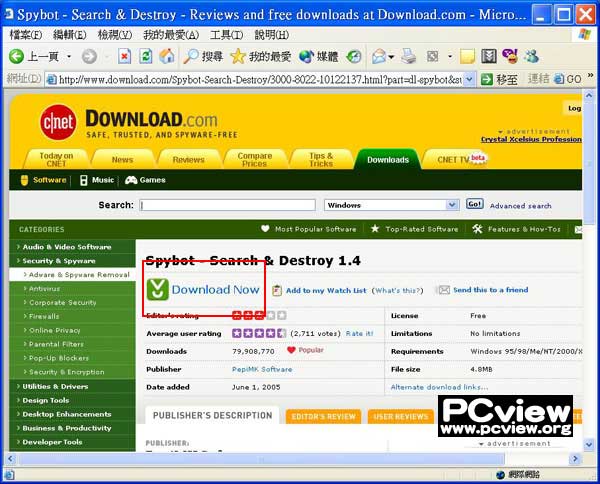Switch to the News tab
The height and width of the screenshot is (484, 600).
click(122, 160)
